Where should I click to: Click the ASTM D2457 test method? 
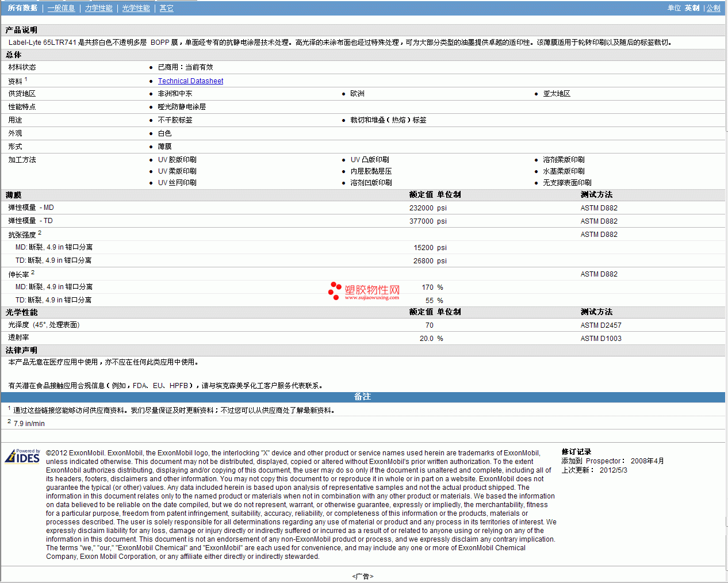point(601,325)
